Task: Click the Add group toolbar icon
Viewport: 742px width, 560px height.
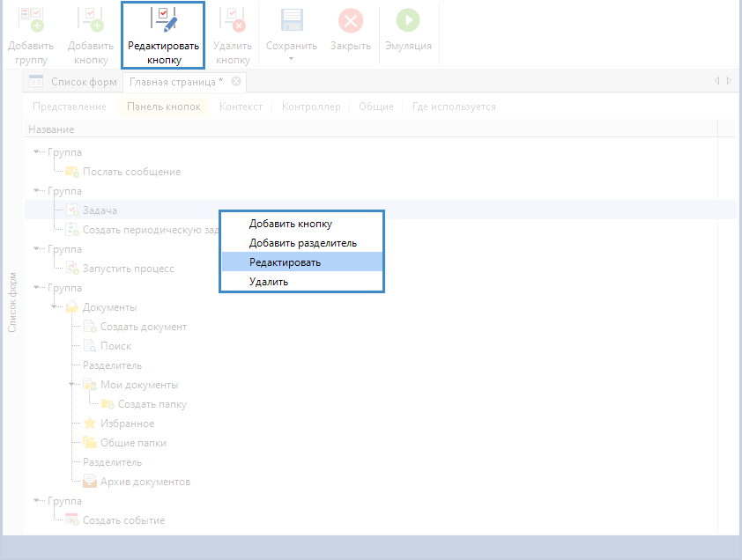Action: 31,20
